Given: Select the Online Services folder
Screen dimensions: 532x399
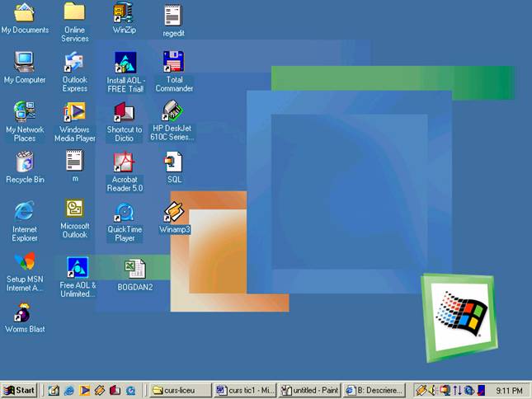Looking at the screenshot, I should pos(74,13).
